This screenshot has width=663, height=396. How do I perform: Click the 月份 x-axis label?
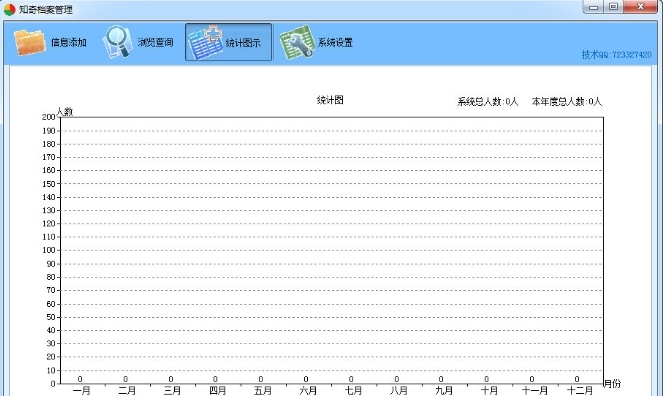[612, 383]
